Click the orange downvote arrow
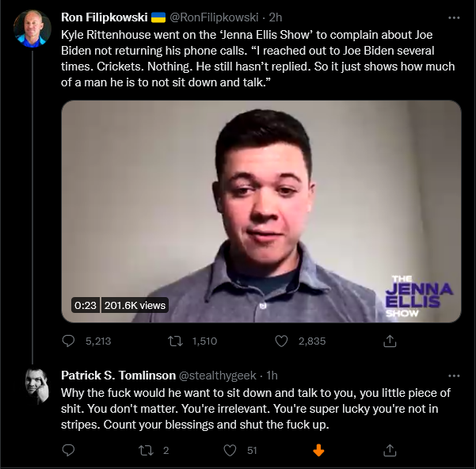This screenshot has height=469, width=476. (x=318, y=450)
